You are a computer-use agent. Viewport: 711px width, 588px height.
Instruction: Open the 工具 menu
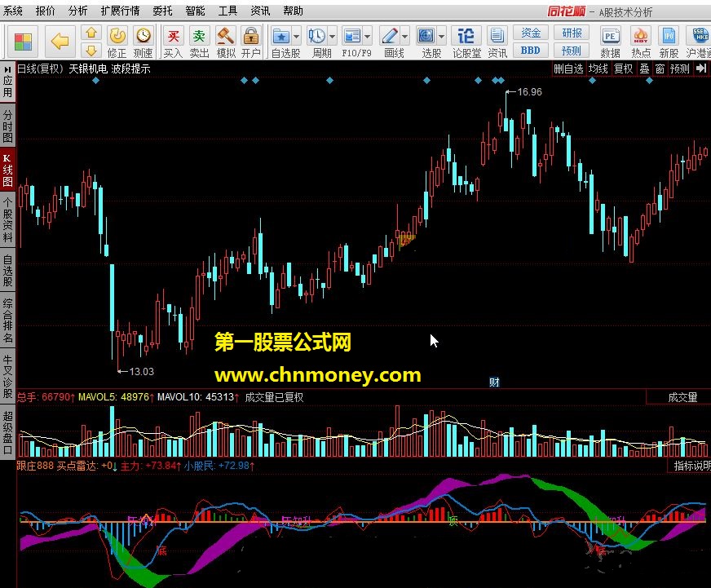point(227,11)
